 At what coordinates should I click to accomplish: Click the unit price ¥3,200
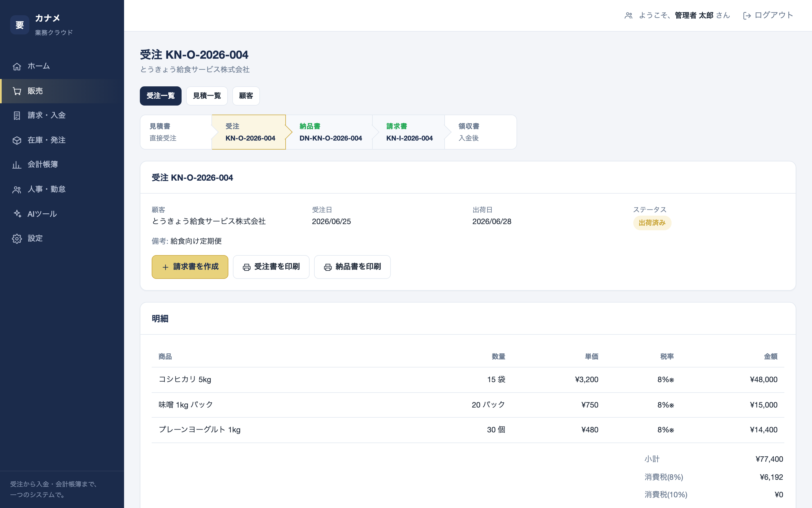(x=586, y=380)
